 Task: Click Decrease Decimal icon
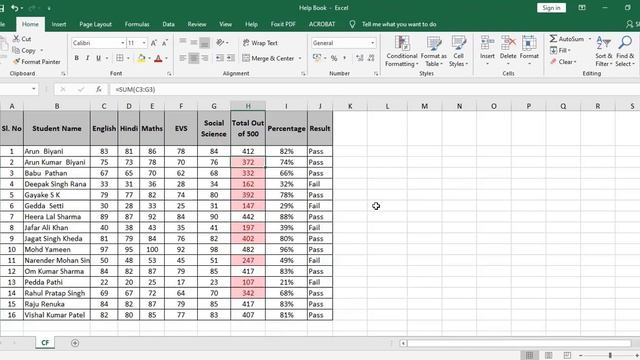coord(371,58)
